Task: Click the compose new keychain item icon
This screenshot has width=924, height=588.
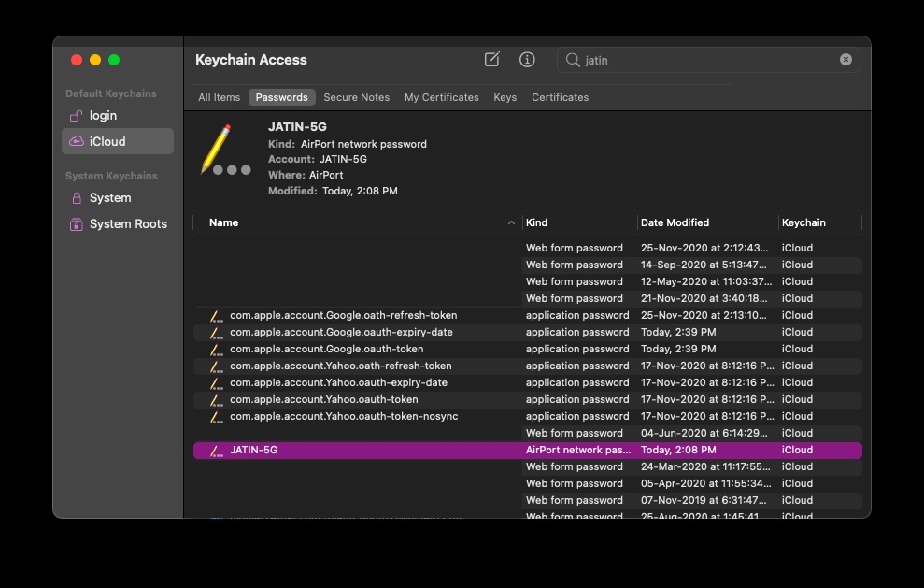Action: (492, 60)
